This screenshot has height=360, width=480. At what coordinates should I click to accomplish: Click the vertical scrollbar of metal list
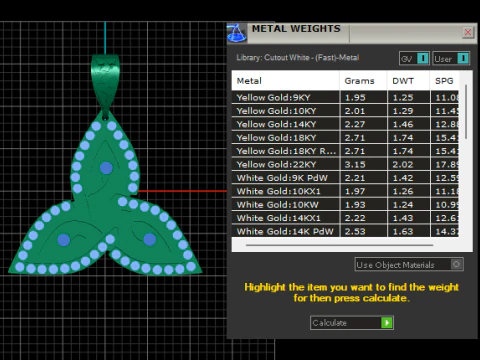[466, 112]
